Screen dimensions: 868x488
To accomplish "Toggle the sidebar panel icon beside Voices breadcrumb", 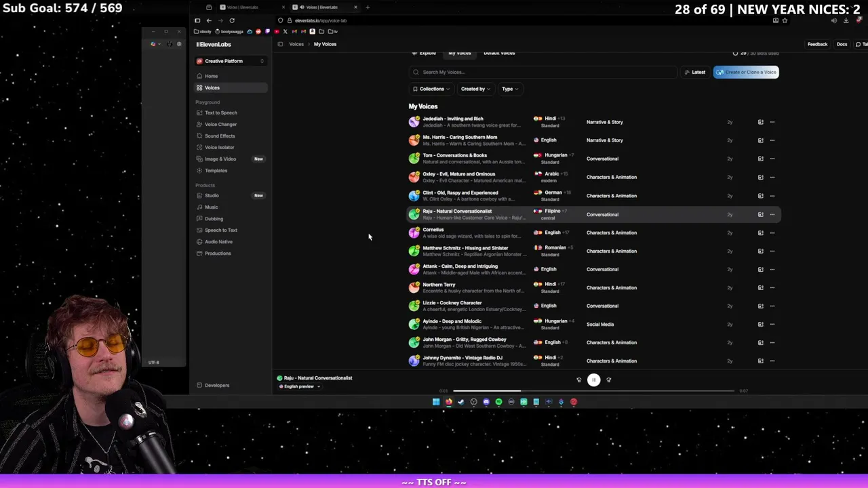I will point(280,44).
